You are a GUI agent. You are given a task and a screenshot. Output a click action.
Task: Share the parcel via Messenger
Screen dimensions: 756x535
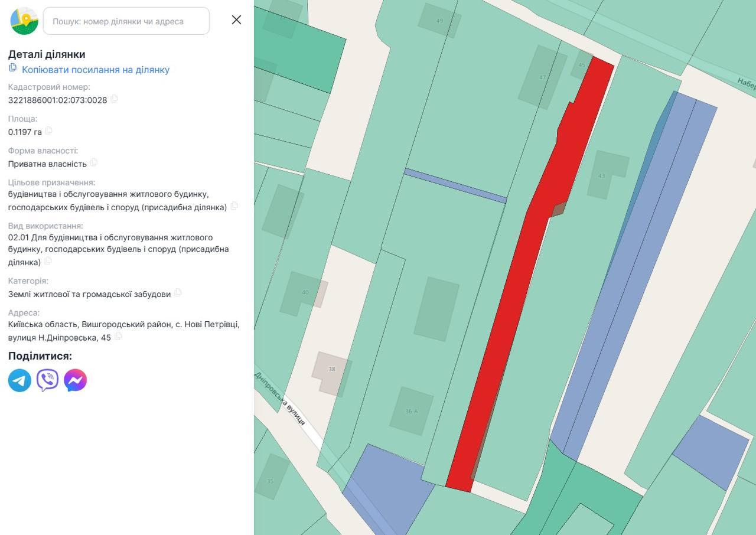coord(75,380)
